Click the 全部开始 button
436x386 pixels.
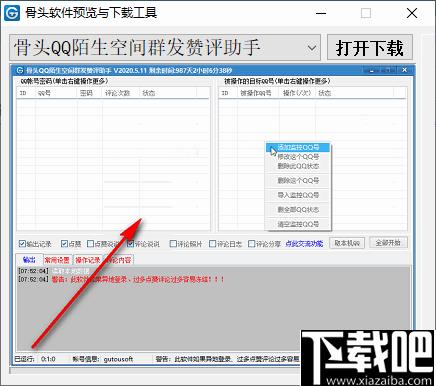point(388,243)
